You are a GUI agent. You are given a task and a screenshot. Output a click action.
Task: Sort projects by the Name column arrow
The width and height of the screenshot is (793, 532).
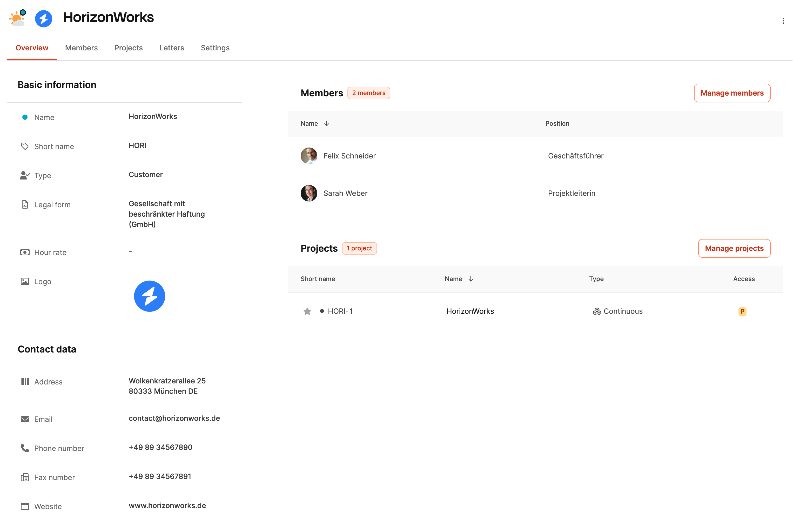tap(471, 279)
